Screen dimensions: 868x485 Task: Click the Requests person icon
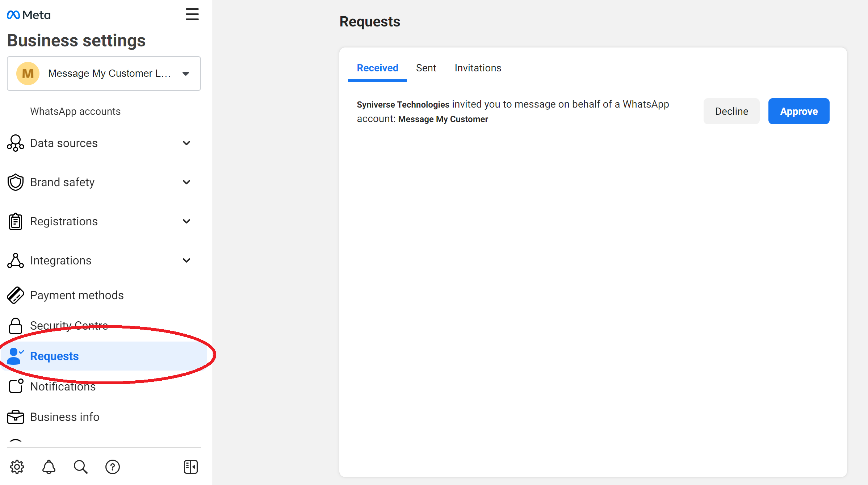(x=16, y=356)
